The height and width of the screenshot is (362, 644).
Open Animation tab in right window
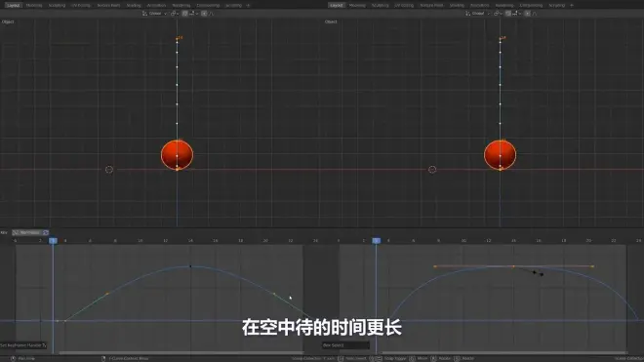point(480,5)
